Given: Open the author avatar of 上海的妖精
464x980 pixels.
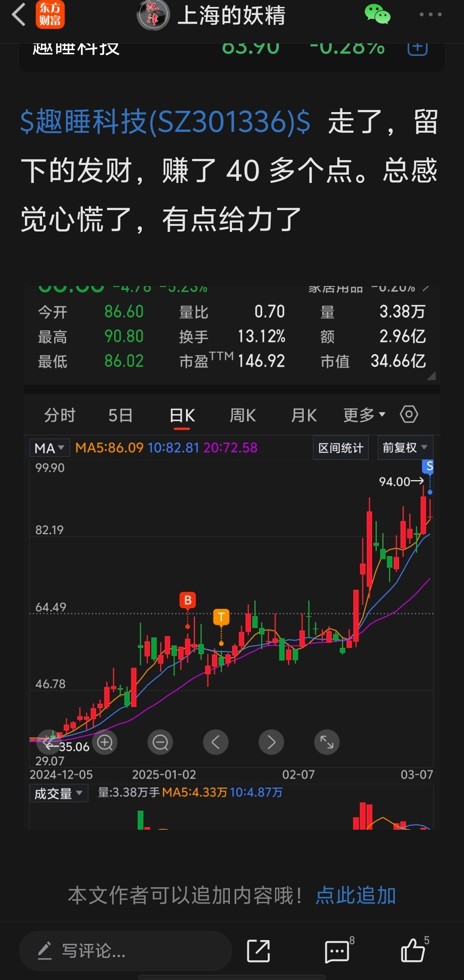Looking at the screenshot, I should 153,15.
